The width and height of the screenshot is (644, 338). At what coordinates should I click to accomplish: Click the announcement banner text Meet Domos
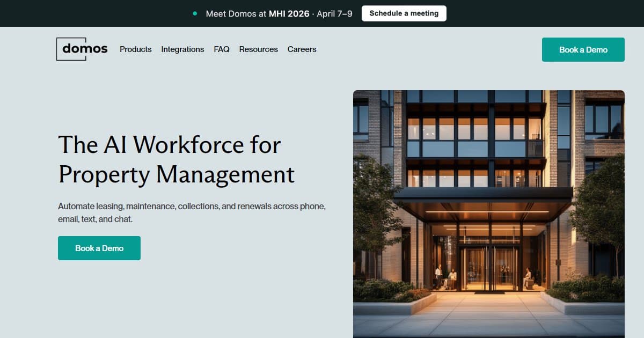[230, 13]
